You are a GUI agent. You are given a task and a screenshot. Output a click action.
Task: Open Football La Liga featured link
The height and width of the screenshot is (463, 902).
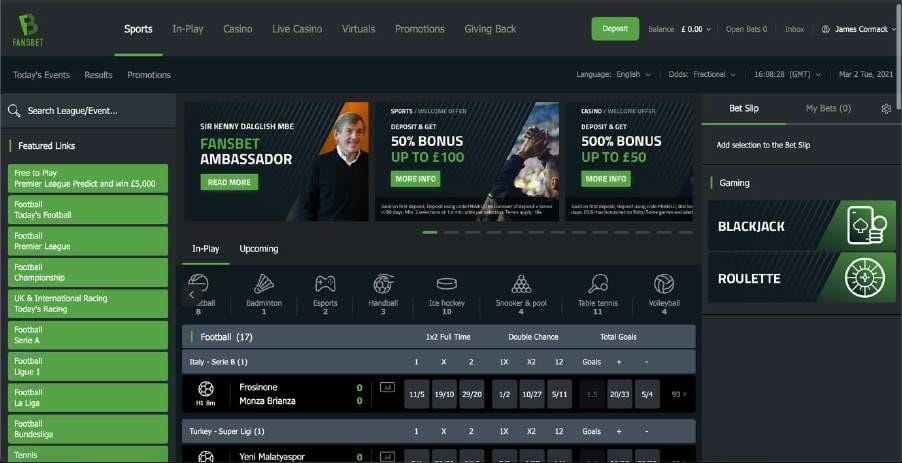88,397
